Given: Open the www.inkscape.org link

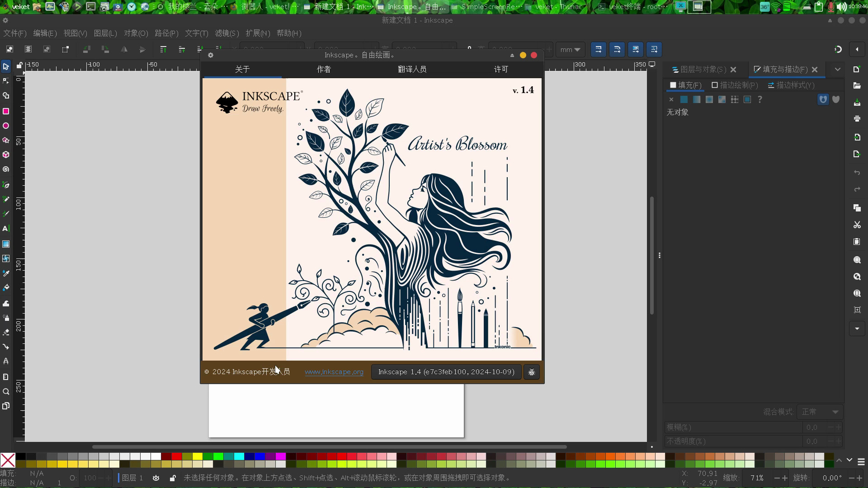Looking at the screenshot, I should click(x=334, y=372).
